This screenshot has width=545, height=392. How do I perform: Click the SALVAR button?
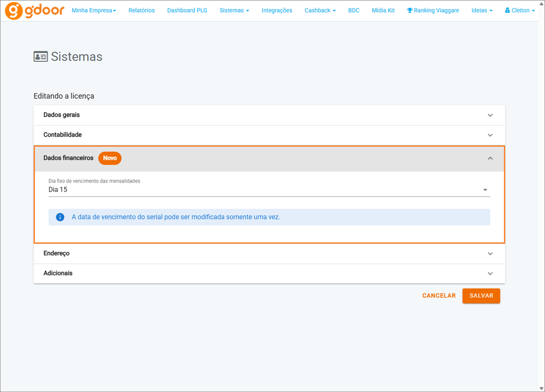tap(481, 296)
